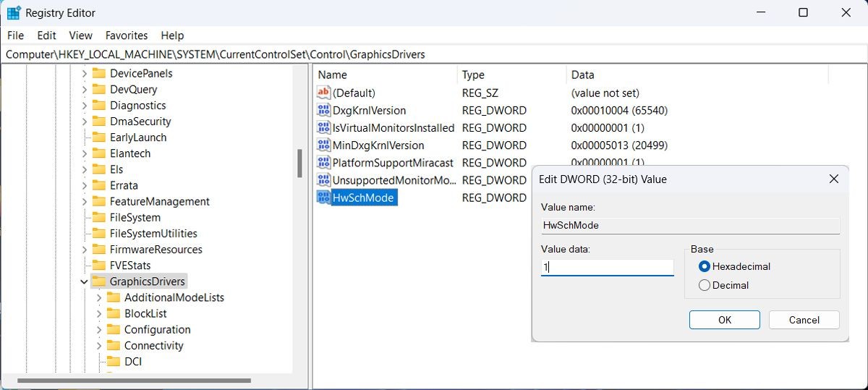
Task: Click the registry path address bar
Action: click(434, 54)
